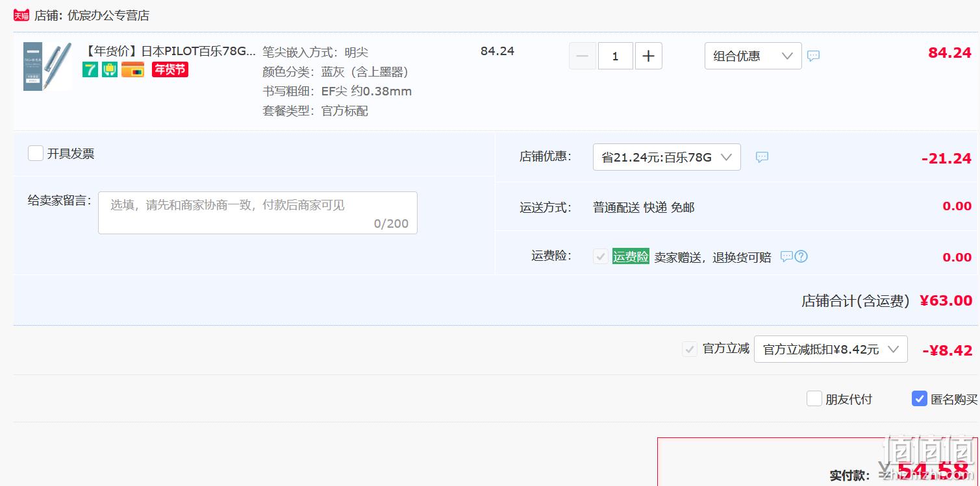Click the 套餐类型: 官方标配 text
Image resolution: width=980 pixels, height=486 pixels.
(315, 111)
